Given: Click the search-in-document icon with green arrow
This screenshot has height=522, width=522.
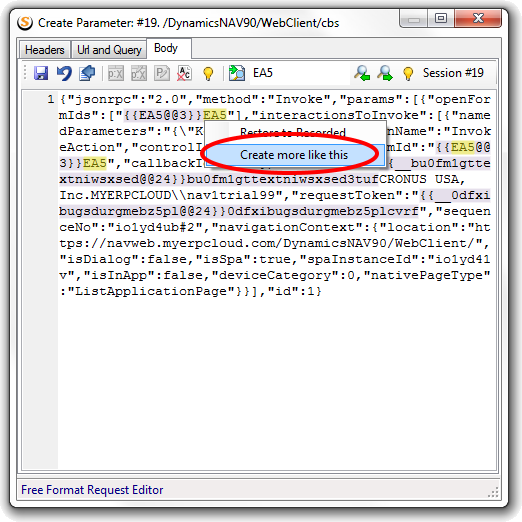Looking at the screenshot, I should tap(237, 73).
